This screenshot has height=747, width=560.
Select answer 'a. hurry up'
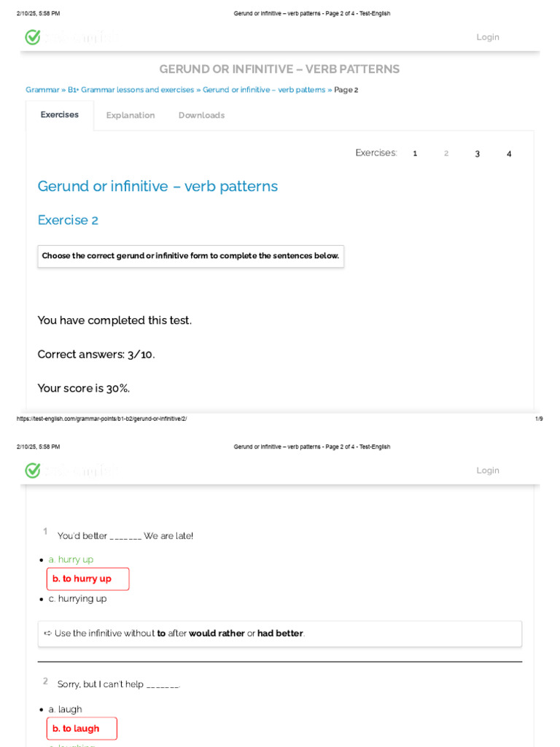point(71,560)
